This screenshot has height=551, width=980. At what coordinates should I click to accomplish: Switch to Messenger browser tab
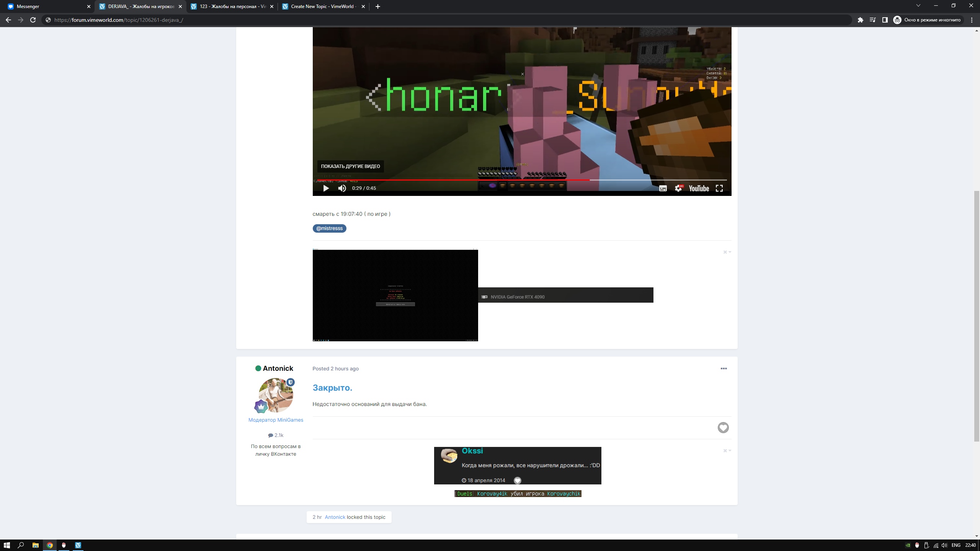pyautogui.click(x=46, y=7)
